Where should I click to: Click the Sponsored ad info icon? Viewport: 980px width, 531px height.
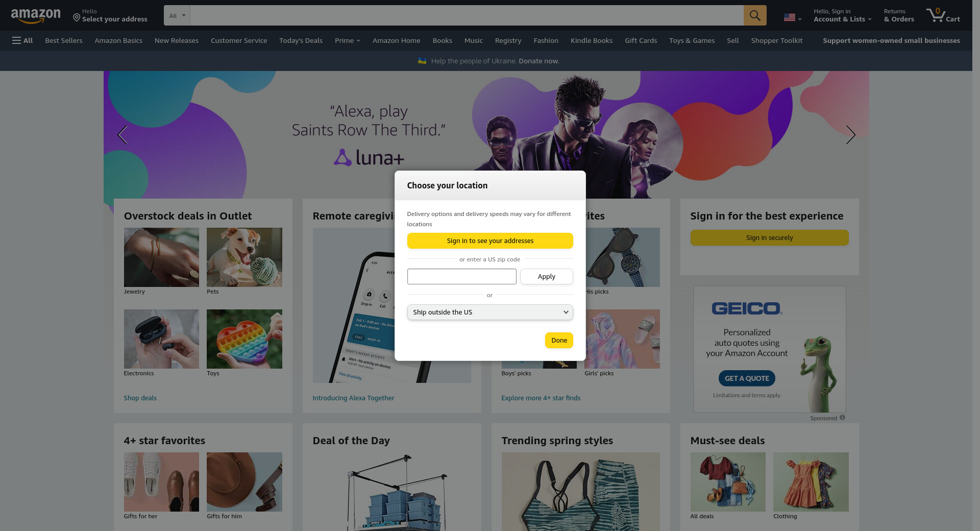[842, 418]
